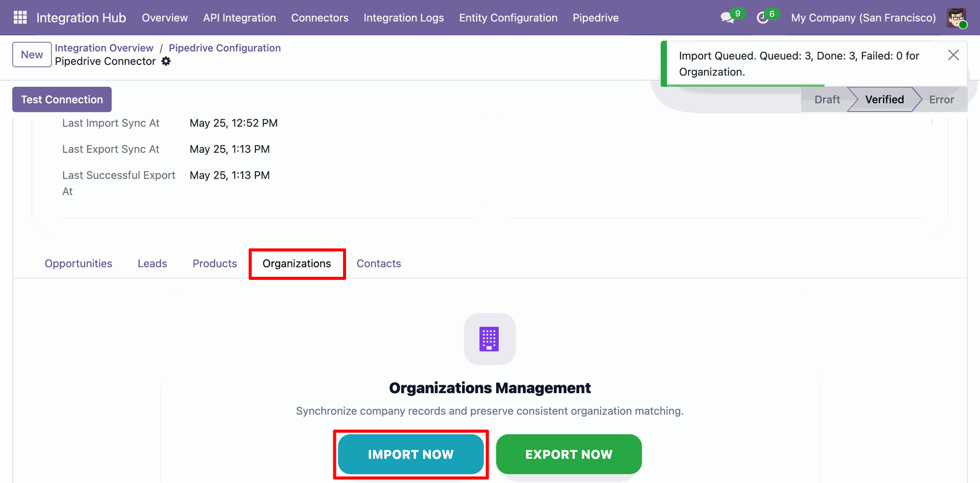Open the API Integration menu
The image size is (980, 483).
tap(239, 18)
